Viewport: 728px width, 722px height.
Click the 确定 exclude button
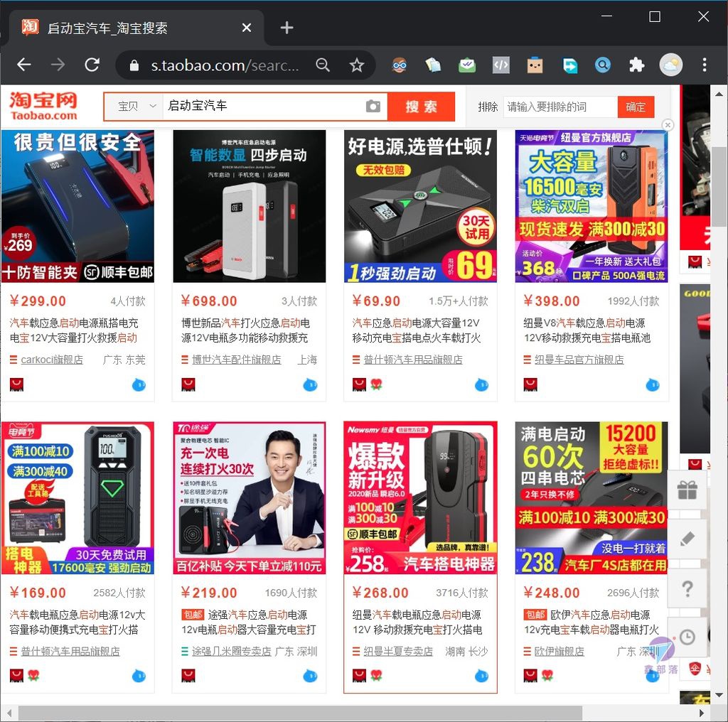pyautogui.click(x=636, y=107)
